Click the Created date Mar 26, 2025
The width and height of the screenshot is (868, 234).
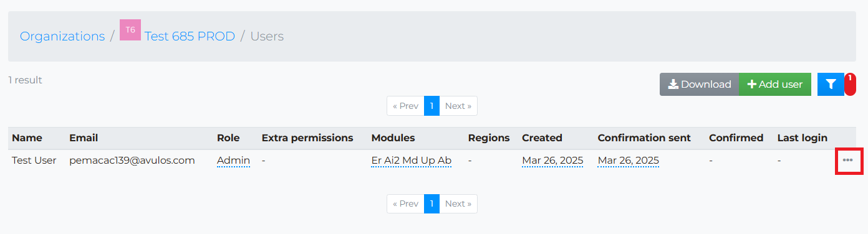[x=552, y=161]
